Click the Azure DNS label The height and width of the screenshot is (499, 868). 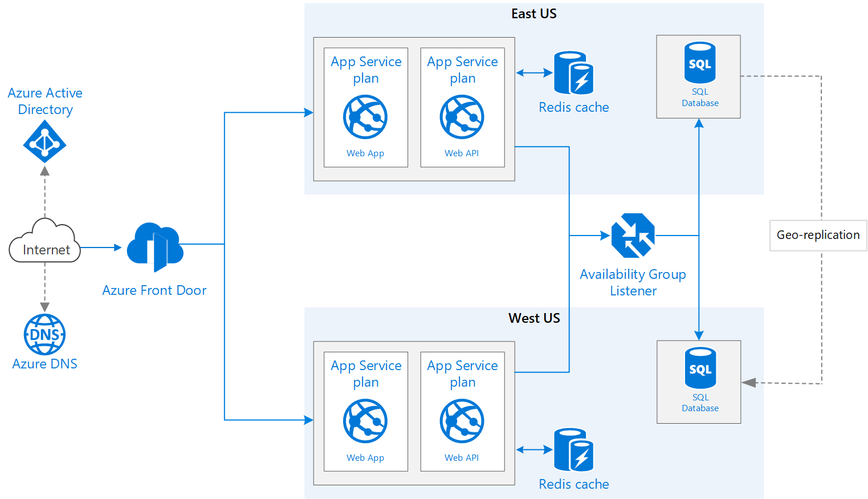click(x=44, y=364)
